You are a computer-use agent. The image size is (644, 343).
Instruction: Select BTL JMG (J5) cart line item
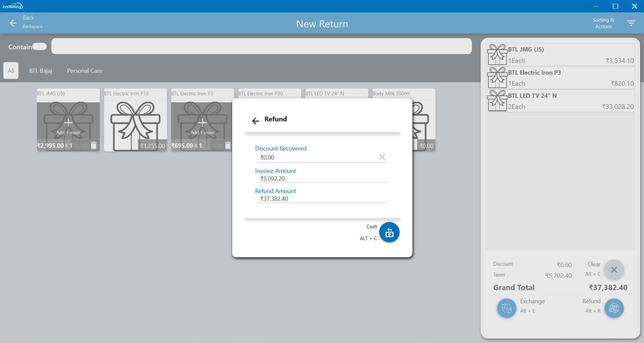coord(560,55)
